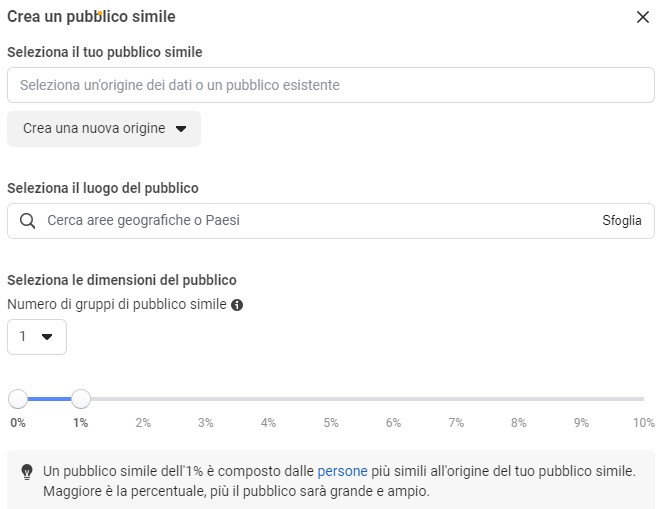Close the Crea un pubblico simile dialog

tap(642, 17)
